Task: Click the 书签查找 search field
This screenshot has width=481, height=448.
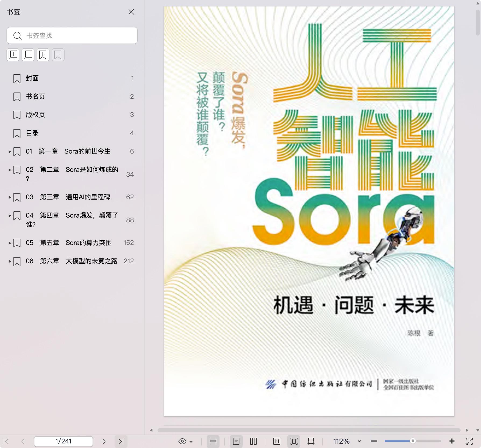Action: 72,35
